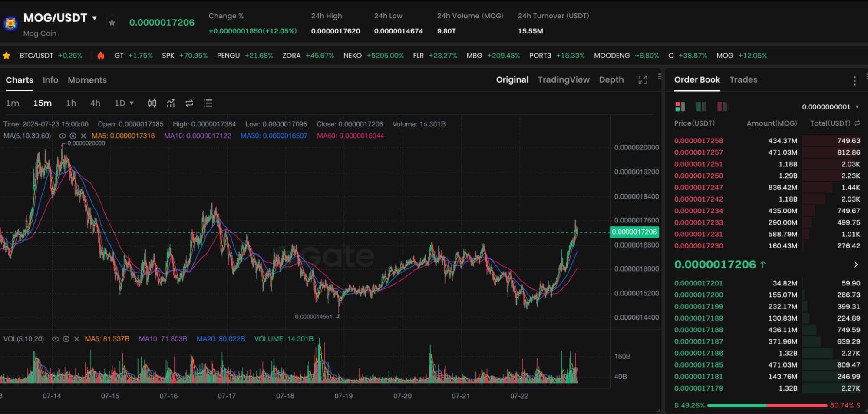The height and width of the screenshot is (414, 868).
Task: Select the Order Book tab
Action: 697,79
